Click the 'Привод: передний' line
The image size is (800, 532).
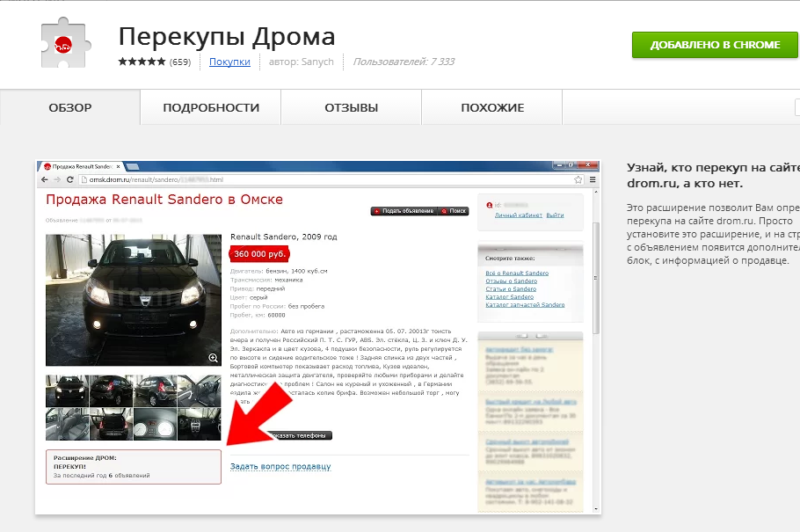[258, 288]
